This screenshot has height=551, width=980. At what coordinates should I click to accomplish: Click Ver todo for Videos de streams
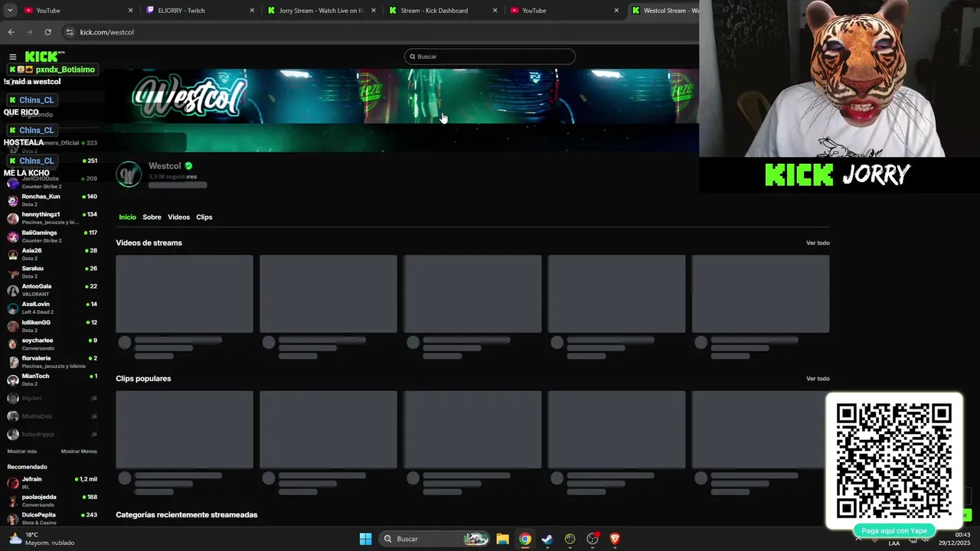tap(818, 243)
